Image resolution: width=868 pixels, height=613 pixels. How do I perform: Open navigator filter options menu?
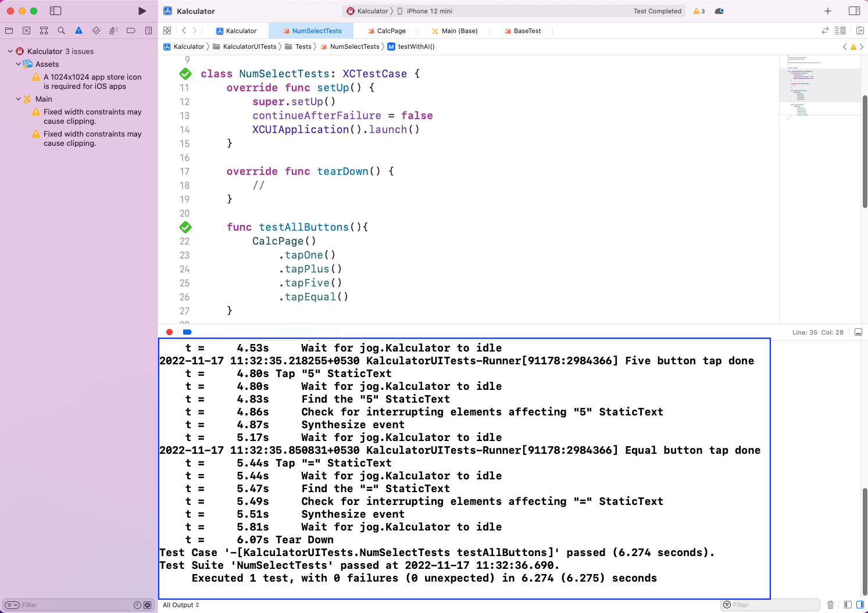(x=12, y=605)
